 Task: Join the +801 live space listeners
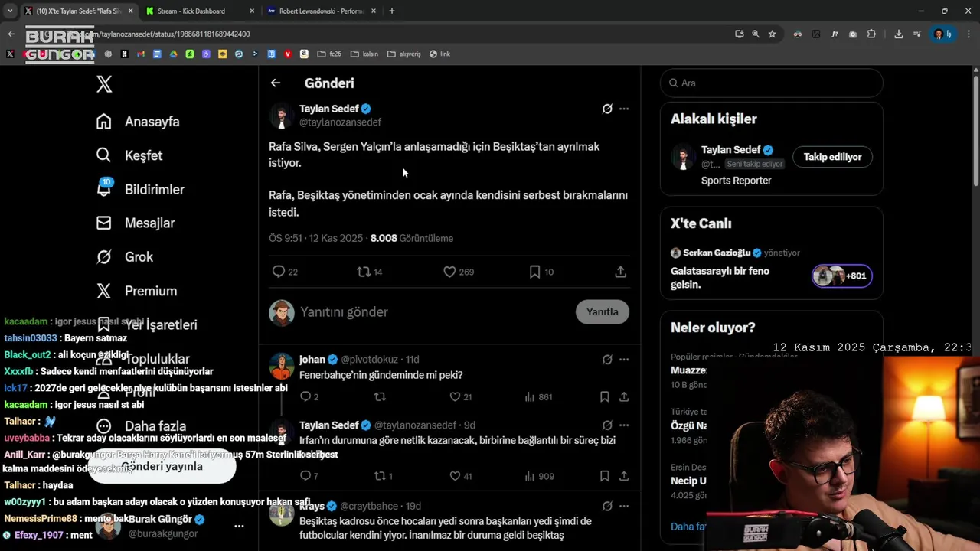[x=842, y=275]
